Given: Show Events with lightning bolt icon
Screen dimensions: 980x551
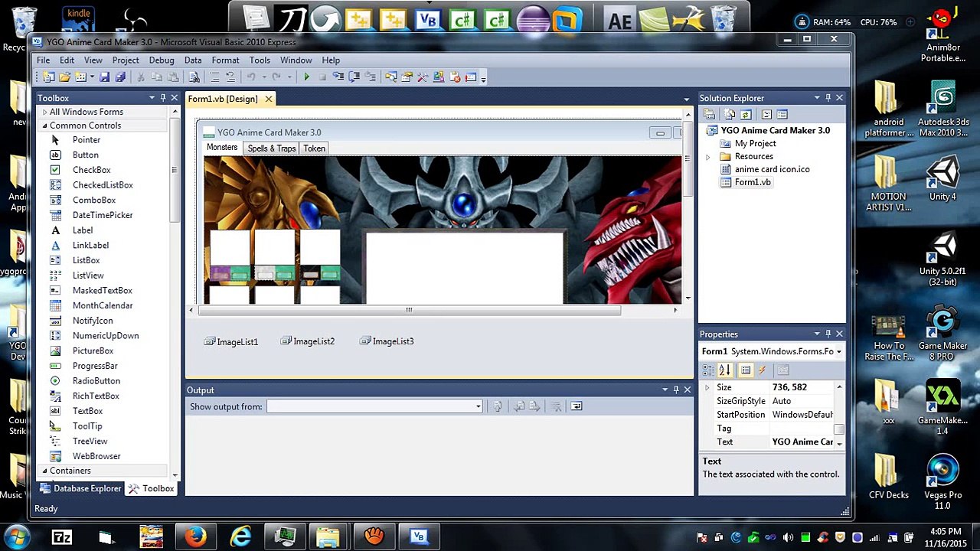Looking at the screenshot, I should pyautogui.click(x=763, y=370).
